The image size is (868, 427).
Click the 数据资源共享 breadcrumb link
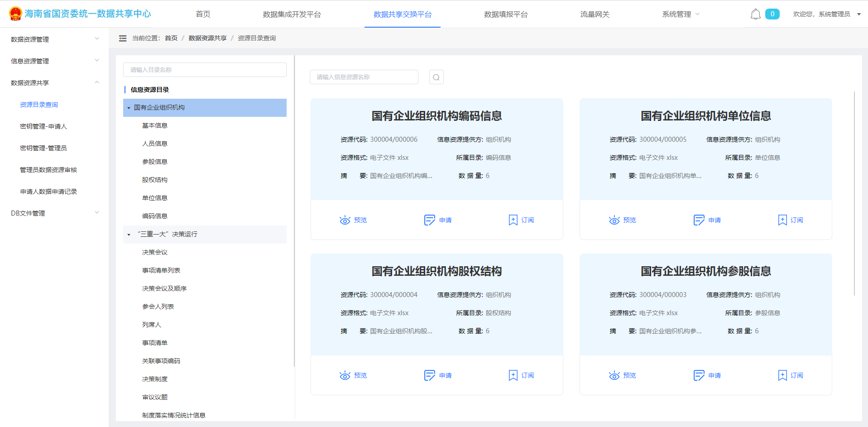[x=208, y=38]
